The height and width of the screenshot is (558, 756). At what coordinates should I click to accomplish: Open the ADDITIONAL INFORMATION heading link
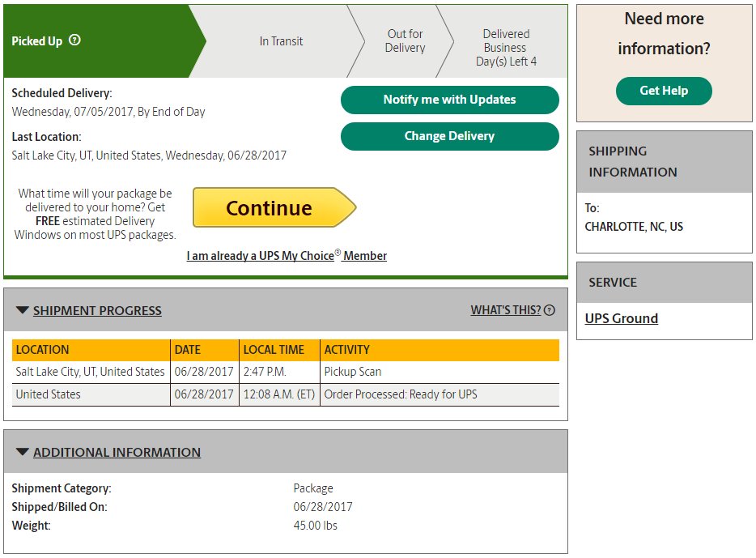[x=117, y=453]
